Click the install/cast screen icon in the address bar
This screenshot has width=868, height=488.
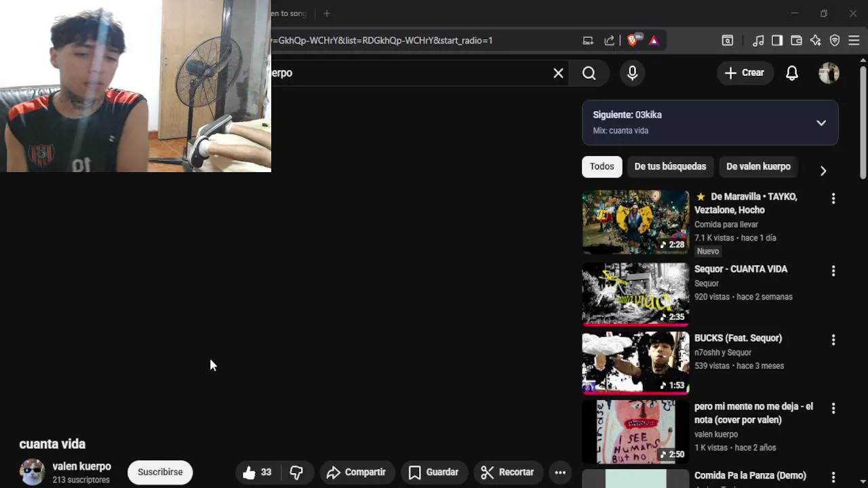tap(588, 41)
